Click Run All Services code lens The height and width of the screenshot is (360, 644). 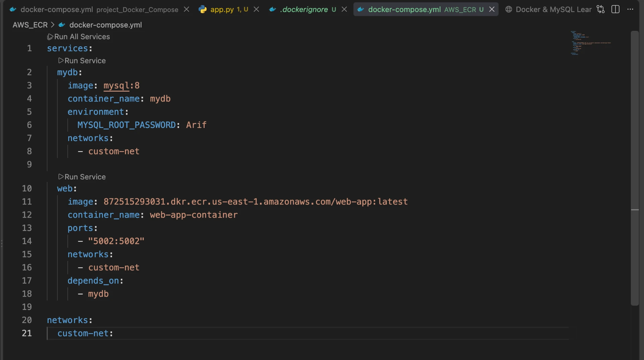point(78,37)
